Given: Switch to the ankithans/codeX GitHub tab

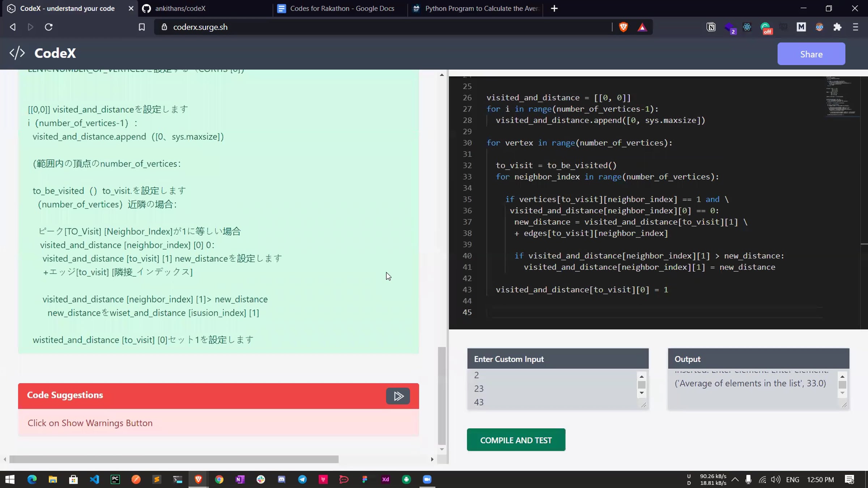Looking at the screenshot, I should (205, 8).
